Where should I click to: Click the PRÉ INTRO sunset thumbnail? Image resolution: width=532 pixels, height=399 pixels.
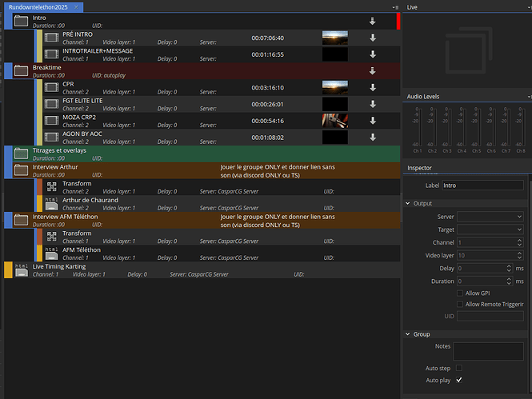pyautogui.click(x=334, y=38)
